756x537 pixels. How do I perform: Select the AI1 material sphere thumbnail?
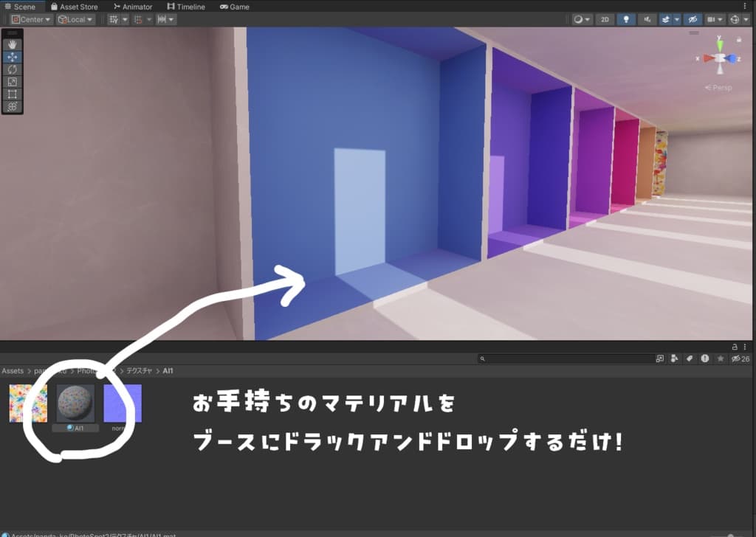76,403
